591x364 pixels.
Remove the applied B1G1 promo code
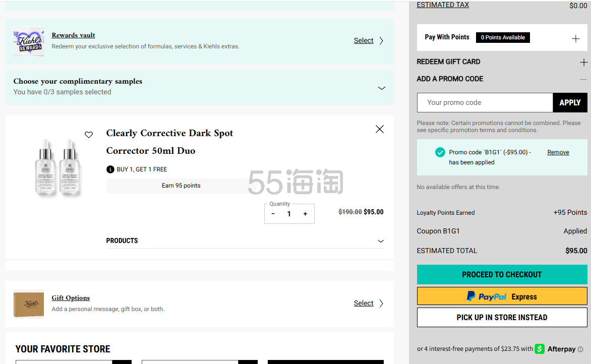pos(558,152)
